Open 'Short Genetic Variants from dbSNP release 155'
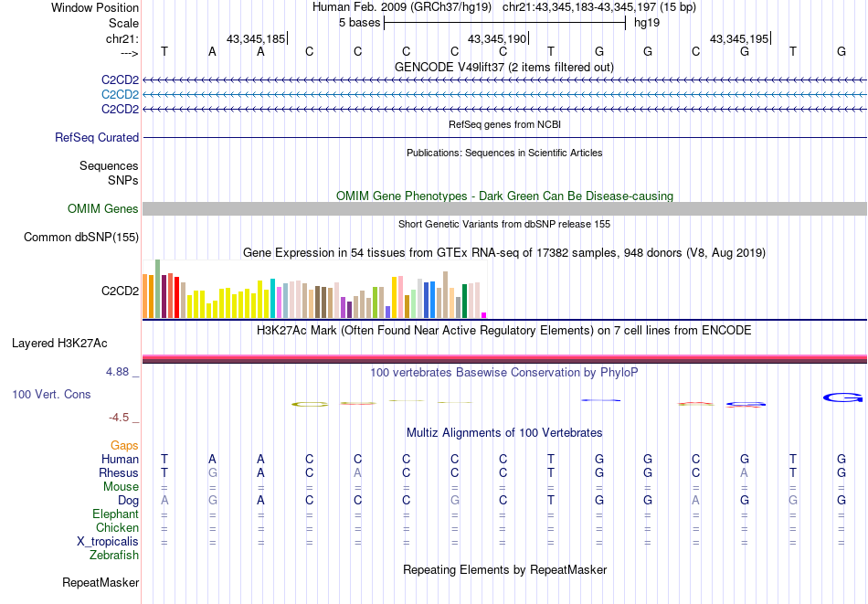Viewport: 868px width, 604px height. [x=504, y=224]
